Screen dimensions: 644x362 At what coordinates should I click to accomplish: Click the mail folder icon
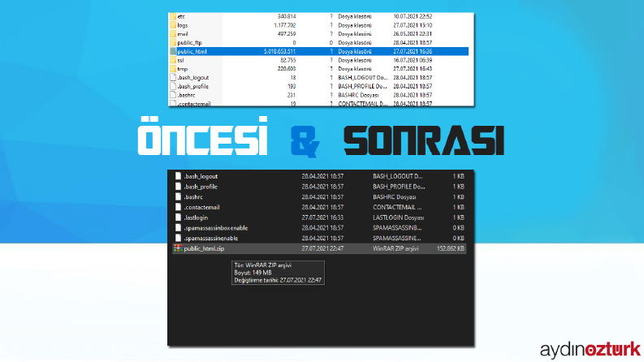173,33
